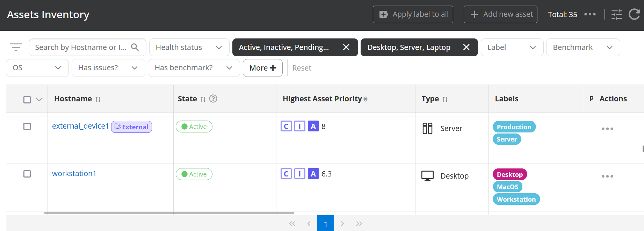Viewport: 644px width, 231px height.
Task: Open actions menu for workstation1 row
Action: point(607,176)
